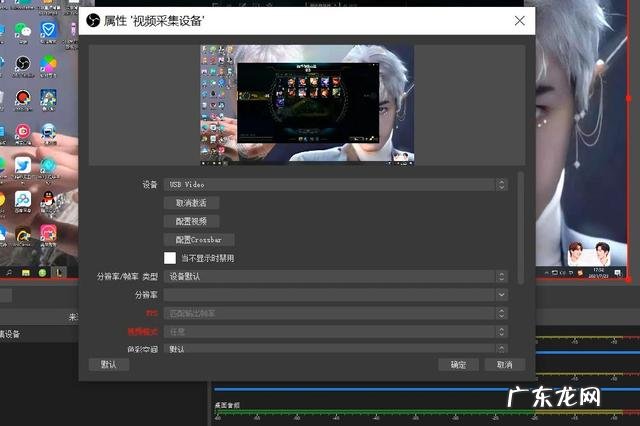This screenshot has width=640, height=426.
Task: Click the green round taskbar icon
Action: [x=42, y=273]
